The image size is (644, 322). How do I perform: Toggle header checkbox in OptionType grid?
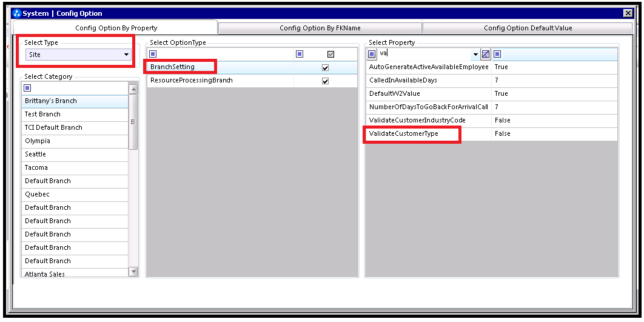330,54
